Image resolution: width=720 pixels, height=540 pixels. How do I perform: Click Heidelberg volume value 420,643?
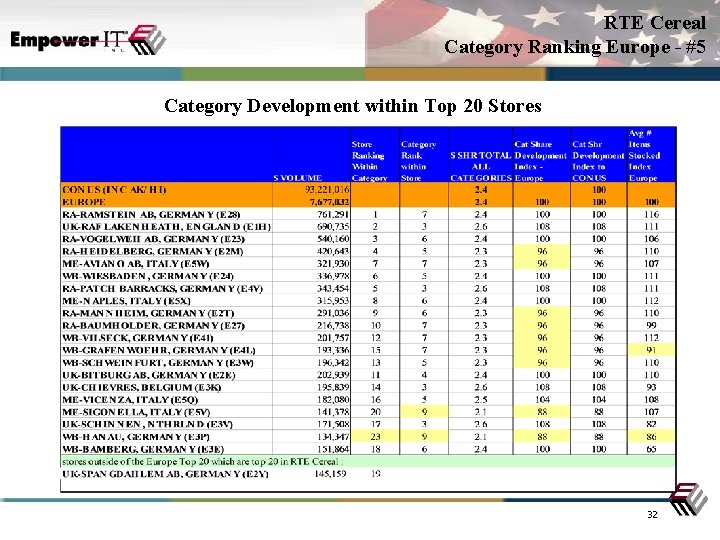click(333, 252)
